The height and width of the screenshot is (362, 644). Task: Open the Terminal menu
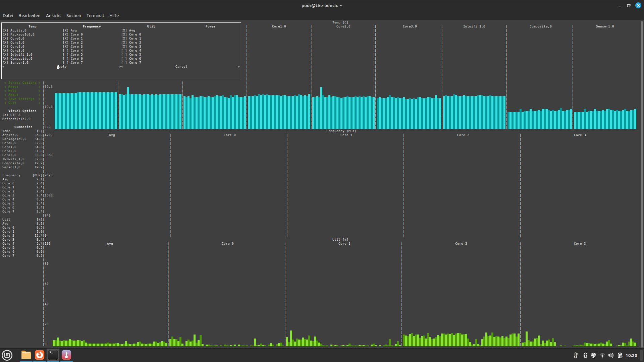[95, 15]
